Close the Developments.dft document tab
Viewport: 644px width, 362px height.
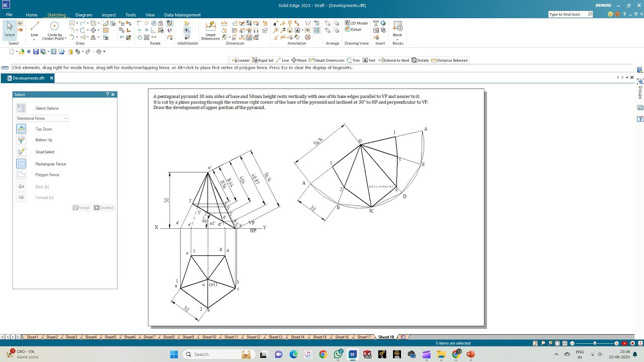[x=51, y=78]
